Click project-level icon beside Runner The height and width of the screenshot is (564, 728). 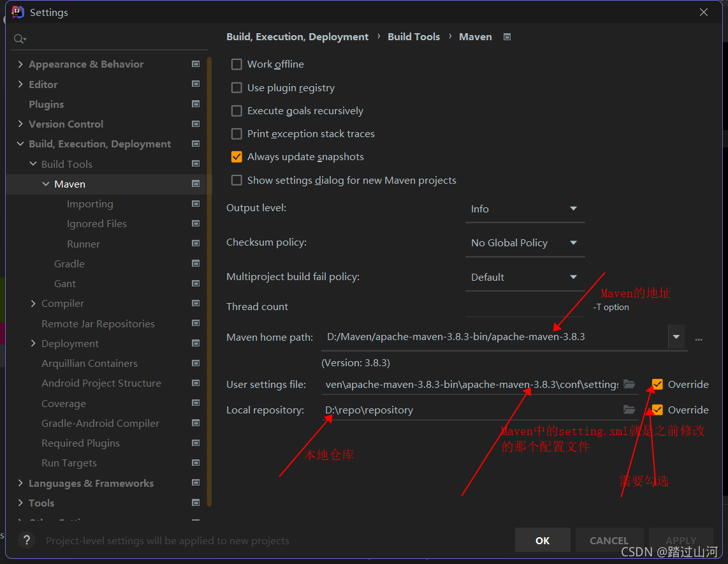point(196,244)
